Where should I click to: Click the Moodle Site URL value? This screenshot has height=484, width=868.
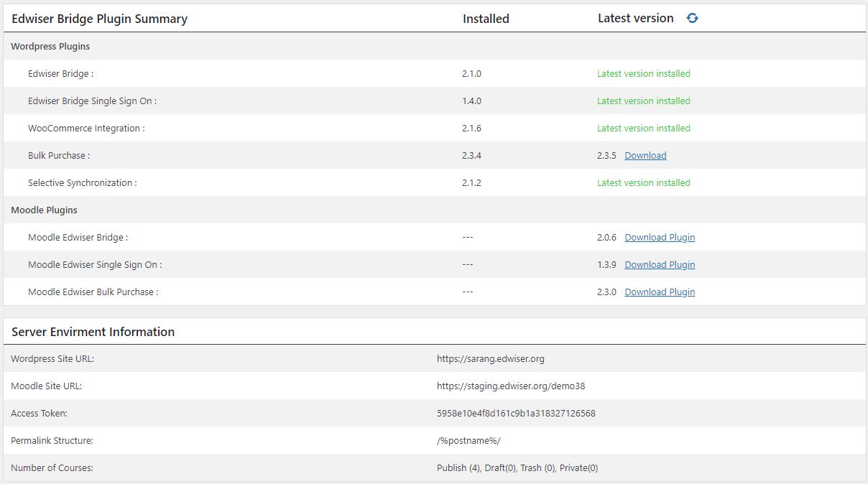click(x=511, y=386)
